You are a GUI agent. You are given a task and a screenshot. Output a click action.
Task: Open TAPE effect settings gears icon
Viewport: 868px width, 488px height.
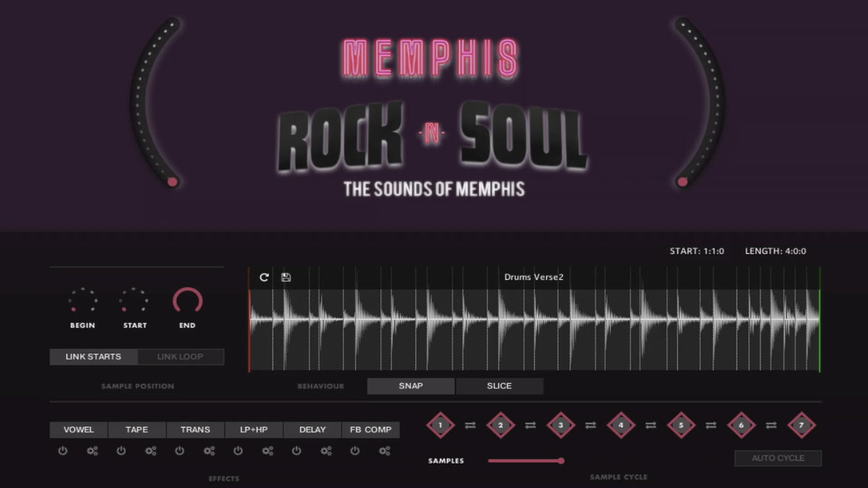(150, 451)
